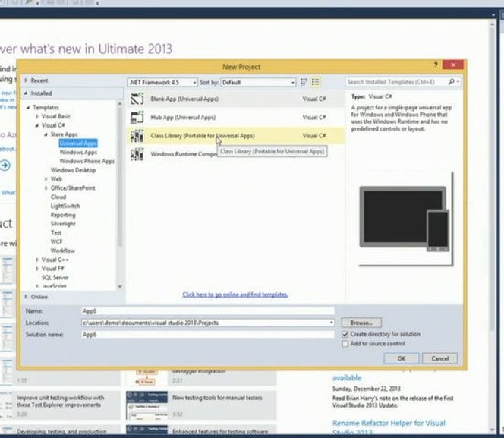The width and height of the screenshot is (504, 438).
Task: Open the New Project dialog help question mark
Action: (x=436, y=65)
